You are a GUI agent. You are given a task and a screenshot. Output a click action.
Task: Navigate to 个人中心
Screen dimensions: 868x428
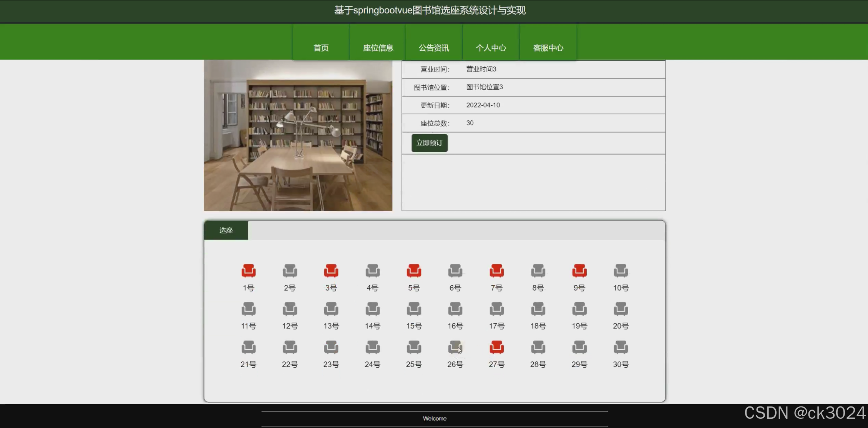coord(491,48)
